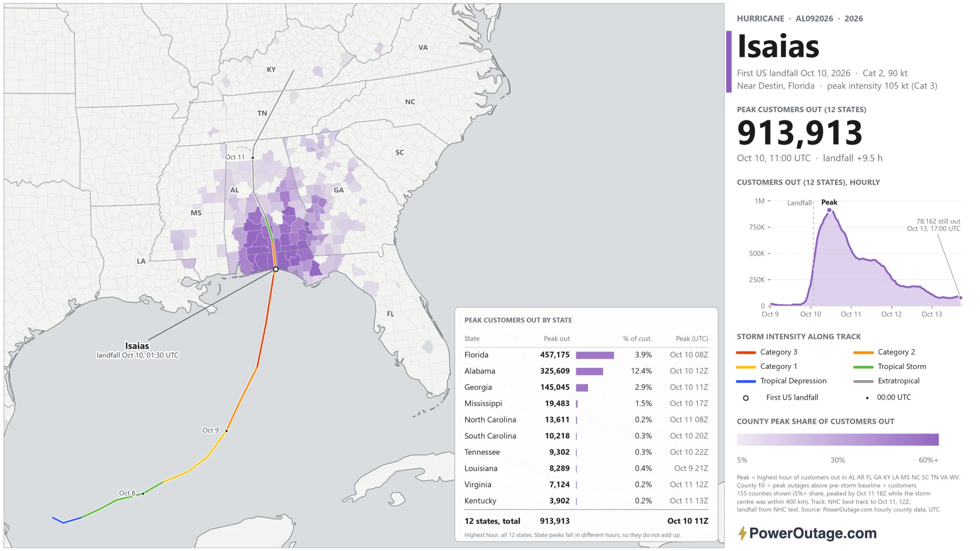The image size is (980, 551).
Task: Click the Extratropical gray legend line
Action: tap(863, 382)
